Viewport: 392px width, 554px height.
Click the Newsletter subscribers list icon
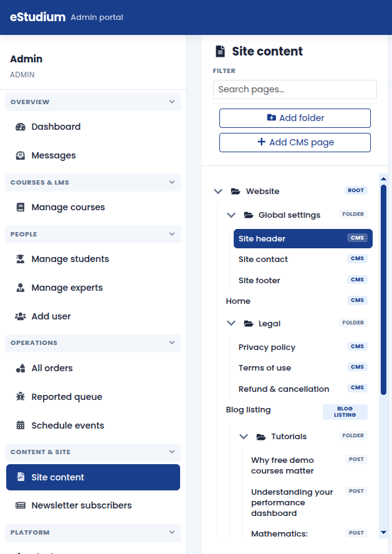[21, 505]
